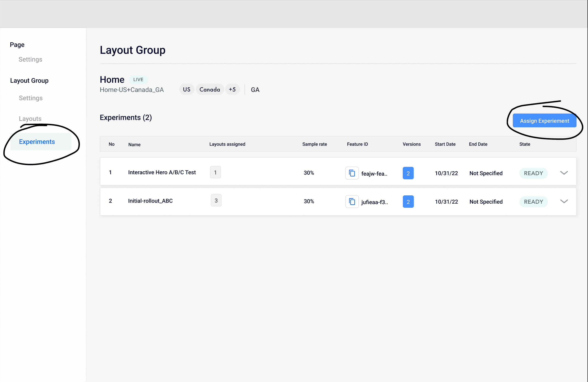
Task: Copy the feajw-fea.. Feature ID
Action: (352, 173)
